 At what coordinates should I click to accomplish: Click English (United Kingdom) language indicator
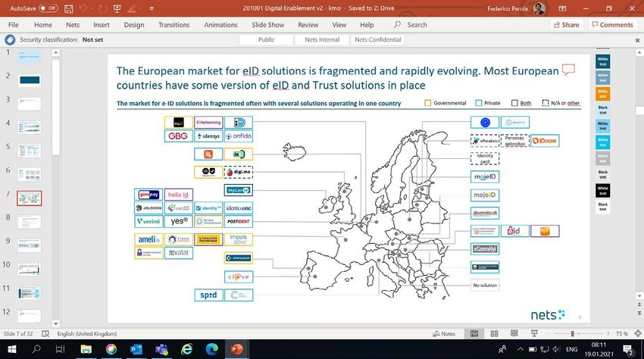pyautogui.click(x=86, y=333)
